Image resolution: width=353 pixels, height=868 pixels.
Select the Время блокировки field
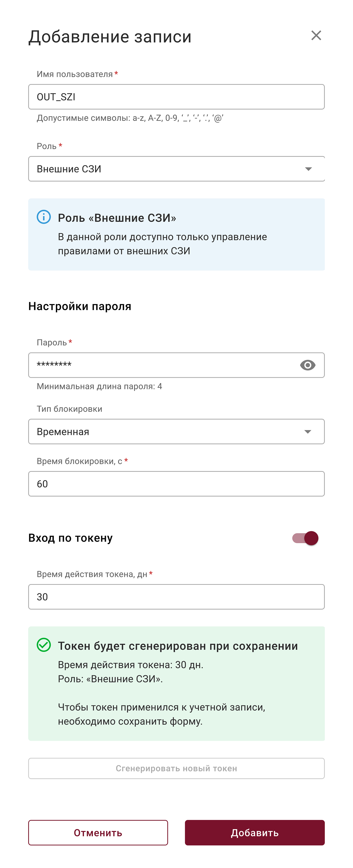[176, 484]
